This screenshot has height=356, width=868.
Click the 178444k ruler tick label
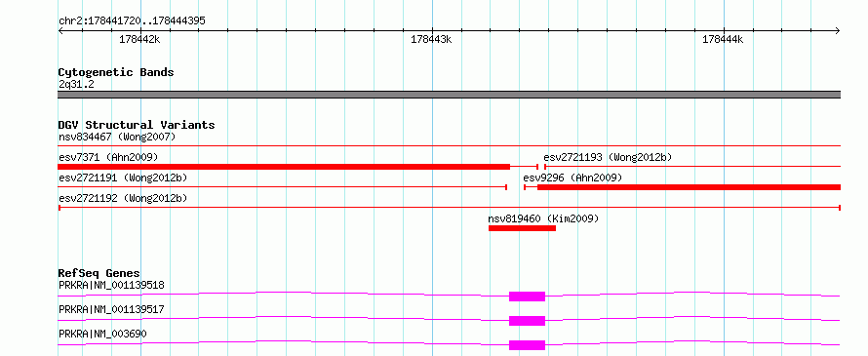(723, 39)
